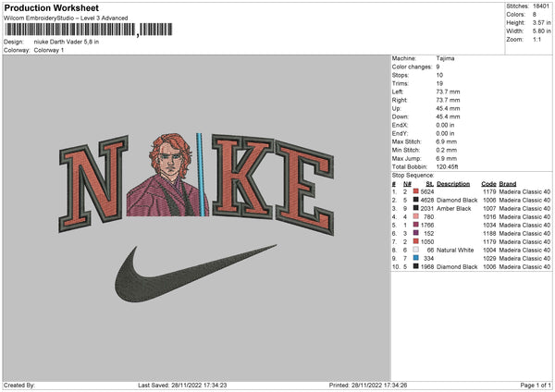Click the Min Stitch value 0.2 mm
555x392 pixels.
tap(447, 150)
